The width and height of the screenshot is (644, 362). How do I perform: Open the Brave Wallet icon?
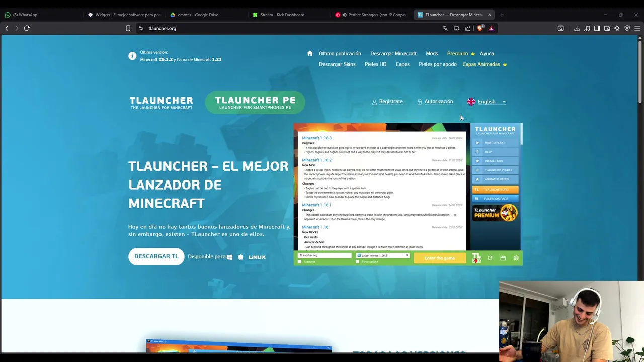coord(607,28)
